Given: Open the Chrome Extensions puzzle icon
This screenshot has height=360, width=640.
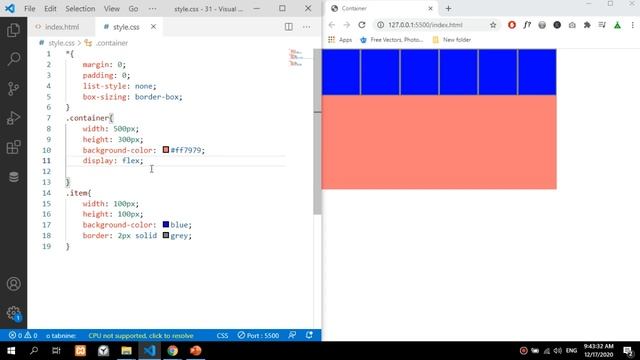Looking at the screenshot, I should coord(587,25).
